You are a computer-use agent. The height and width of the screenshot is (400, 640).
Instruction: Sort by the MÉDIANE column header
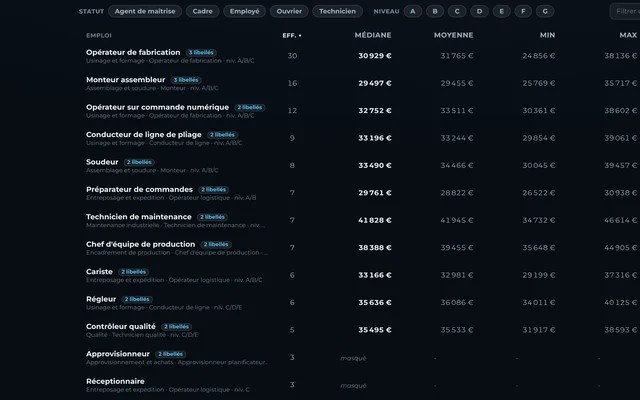pos(373,35)
